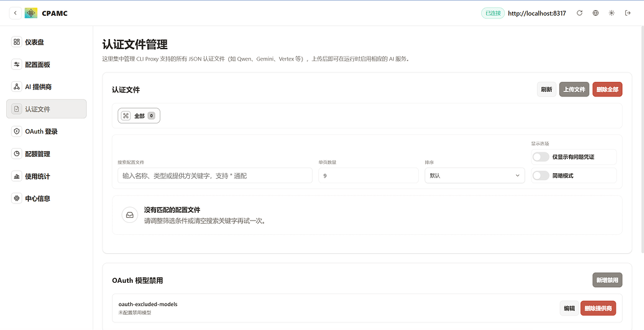Click the 配额管理 pie chart icon
Viewport: 644px width, 330px height.
click(16, 154)
